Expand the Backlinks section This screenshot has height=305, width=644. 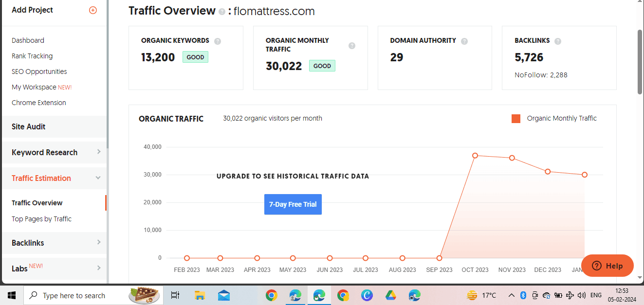pyautogui.click(x=54, y=243)
